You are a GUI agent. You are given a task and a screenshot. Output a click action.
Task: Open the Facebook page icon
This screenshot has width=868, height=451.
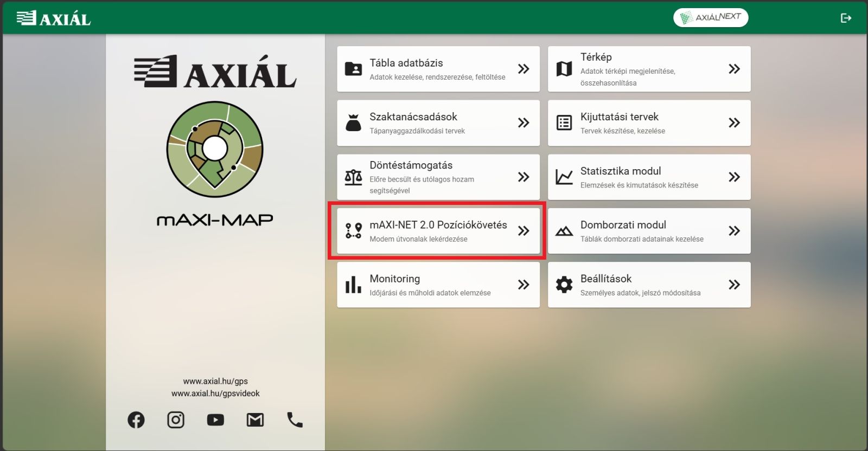[136, 420]
